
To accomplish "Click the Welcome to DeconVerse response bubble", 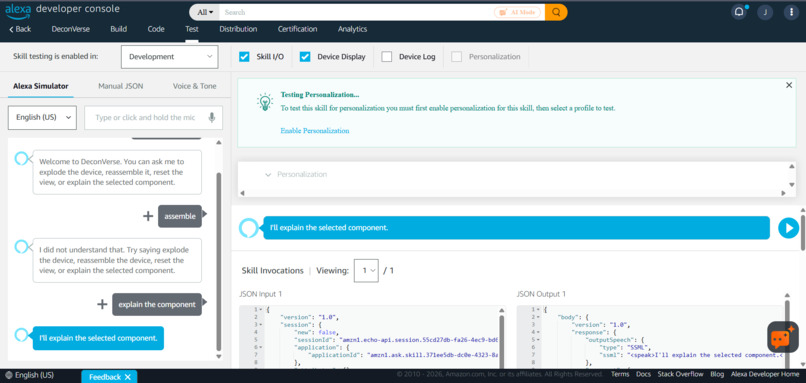I will (x=117, y=172).
